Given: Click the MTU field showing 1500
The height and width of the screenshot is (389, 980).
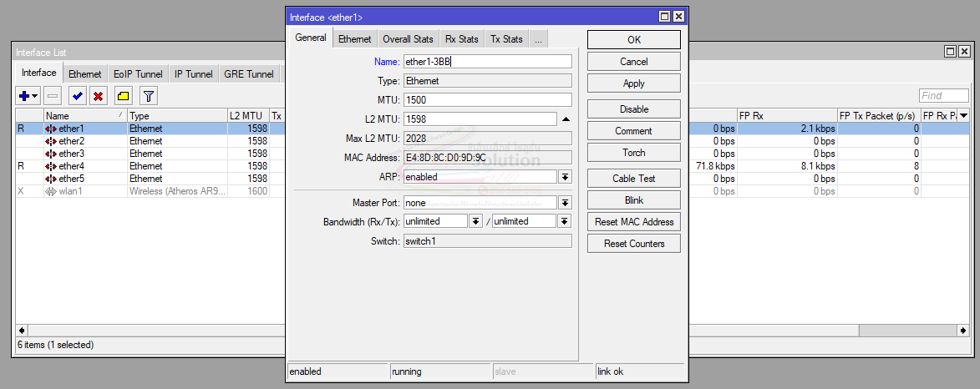Looking at the screenshot, I should point(488,100).
